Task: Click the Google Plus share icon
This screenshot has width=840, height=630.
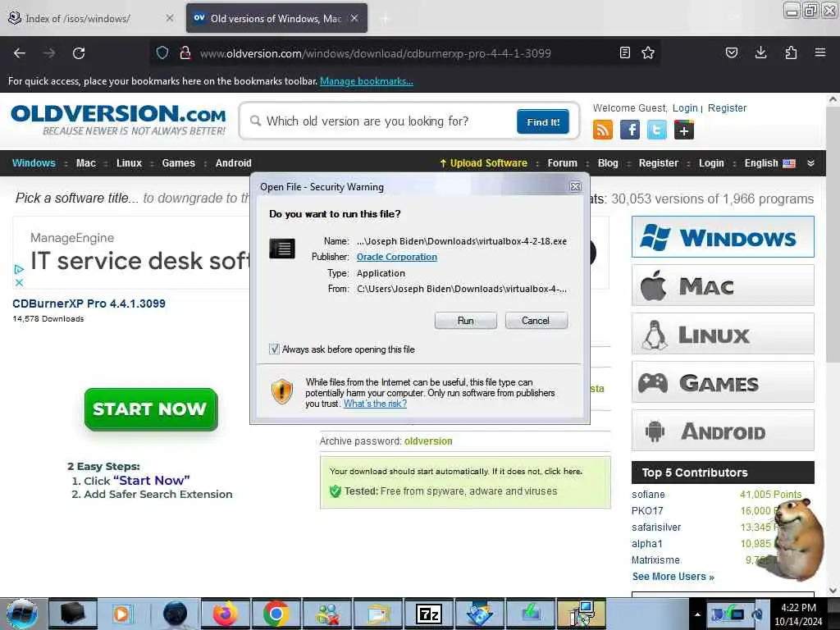Action: tap(684, 130)
